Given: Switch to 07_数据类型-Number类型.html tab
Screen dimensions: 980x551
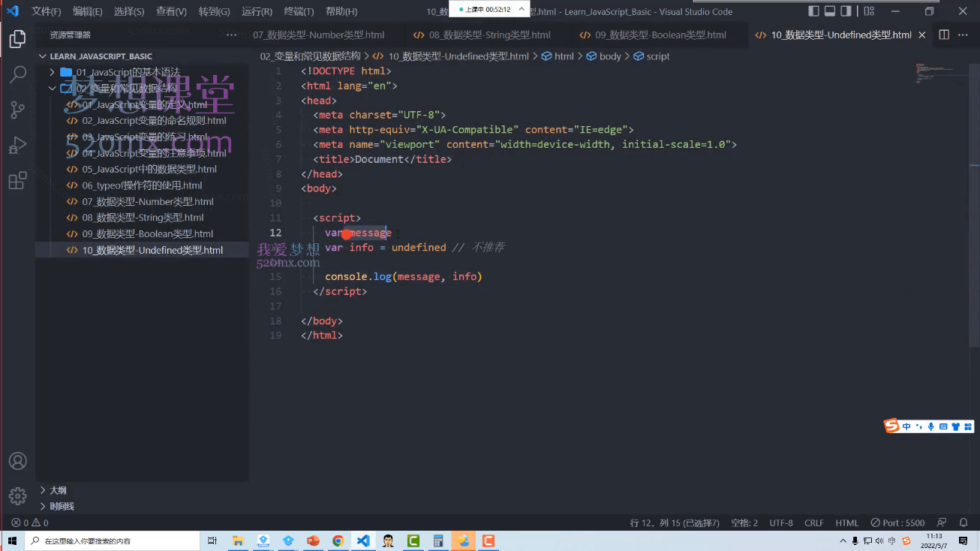Looking at the screenshot, I should point(318,35).
